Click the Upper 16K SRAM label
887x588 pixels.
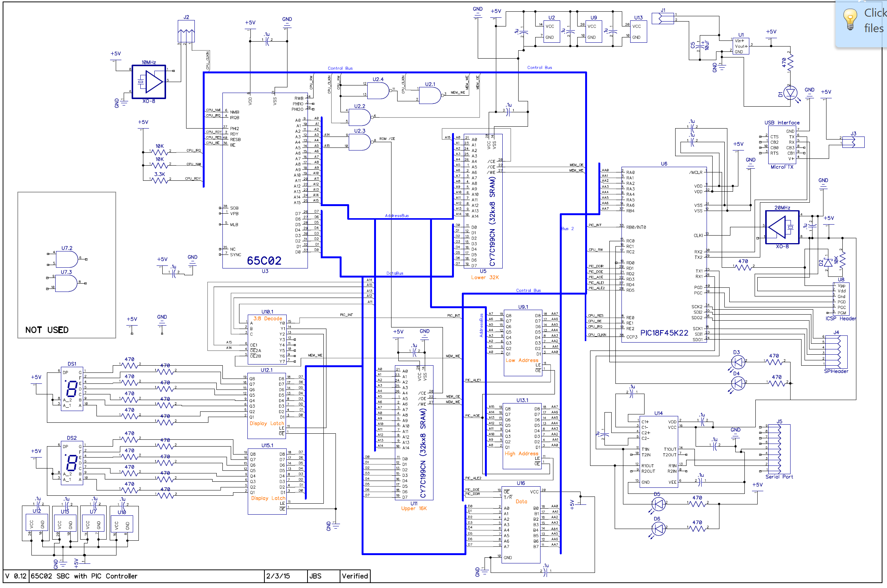(x=414, y=509)
